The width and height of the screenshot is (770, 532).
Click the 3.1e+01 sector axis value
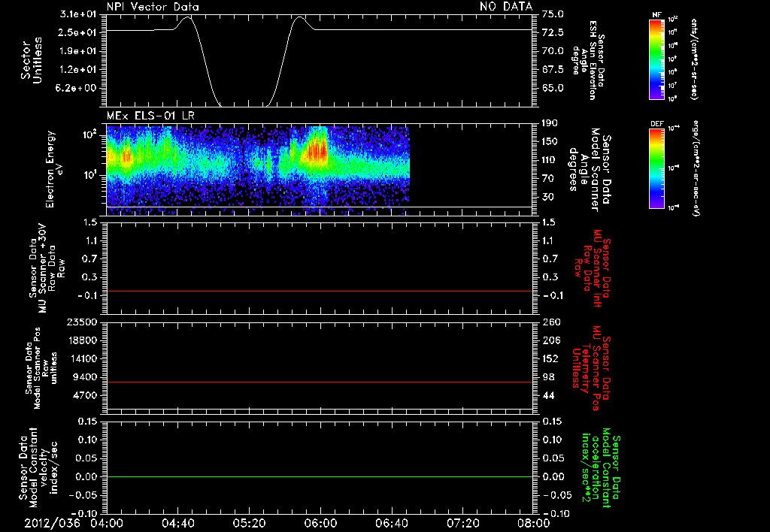(77, 14)
